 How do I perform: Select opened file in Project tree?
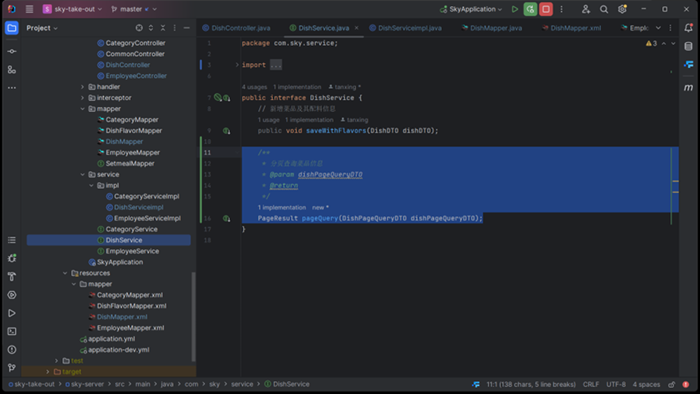139,28
